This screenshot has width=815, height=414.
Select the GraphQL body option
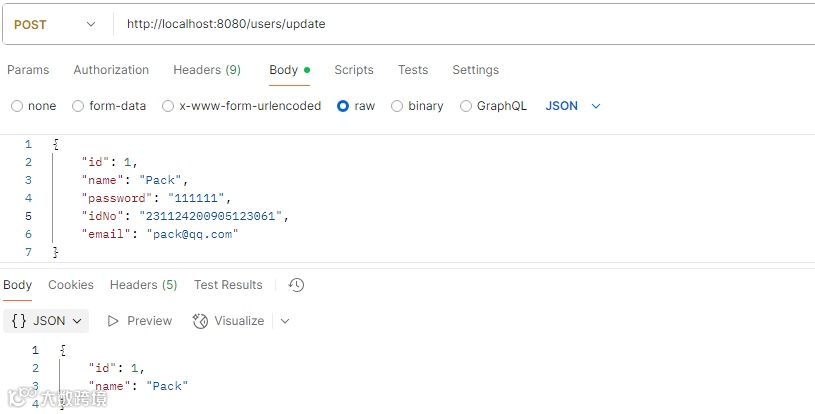pos(466,106)
